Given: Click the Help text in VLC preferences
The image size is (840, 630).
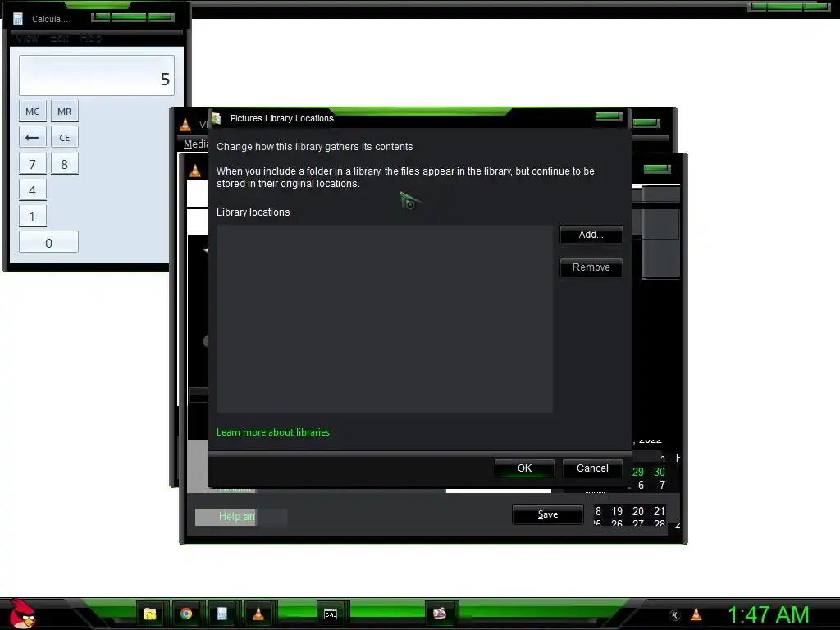Looking at the screenshot, I should (237, 517).
